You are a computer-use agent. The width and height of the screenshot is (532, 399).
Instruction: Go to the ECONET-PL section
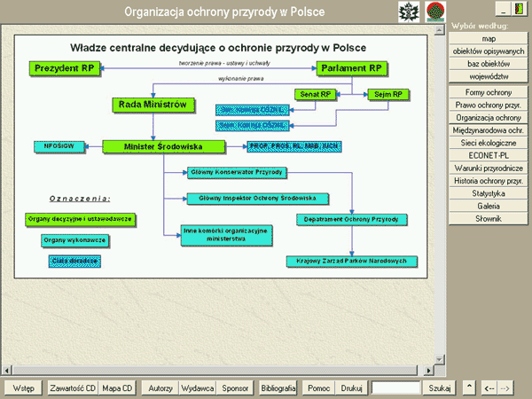tap(489, 155)
